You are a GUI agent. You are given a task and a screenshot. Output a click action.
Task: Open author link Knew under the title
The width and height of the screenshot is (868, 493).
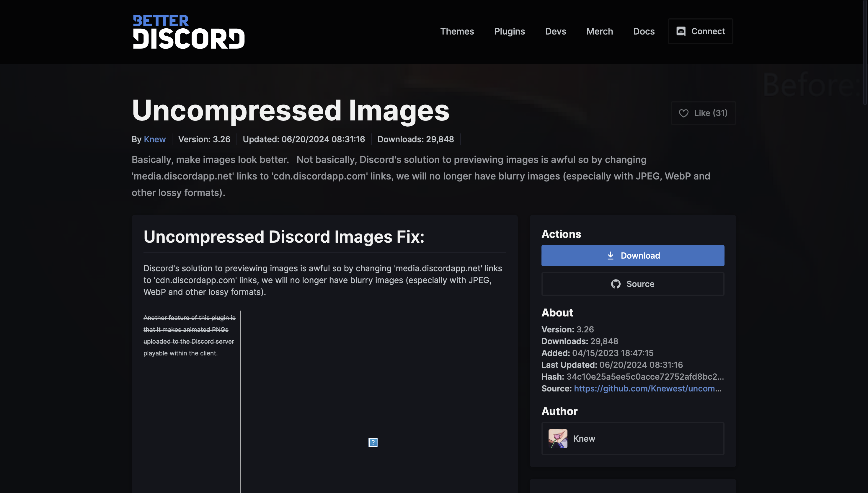coord(154,140)
